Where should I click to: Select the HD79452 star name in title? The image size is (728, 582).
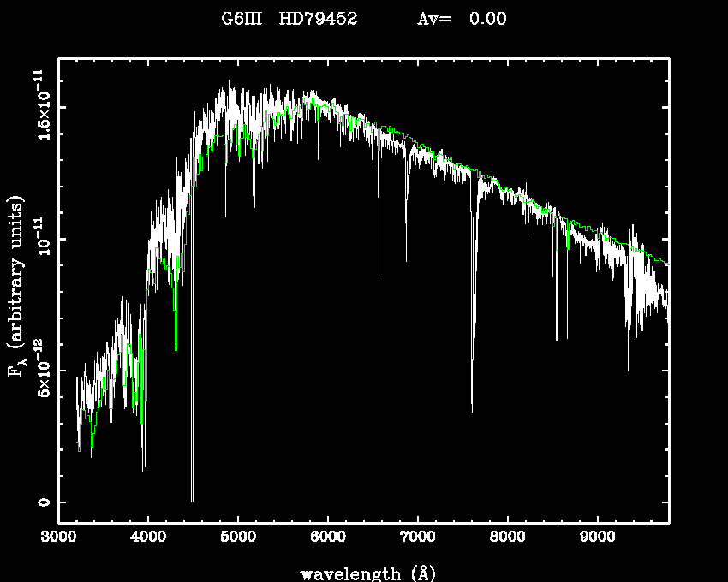click(x=319, y=19)
